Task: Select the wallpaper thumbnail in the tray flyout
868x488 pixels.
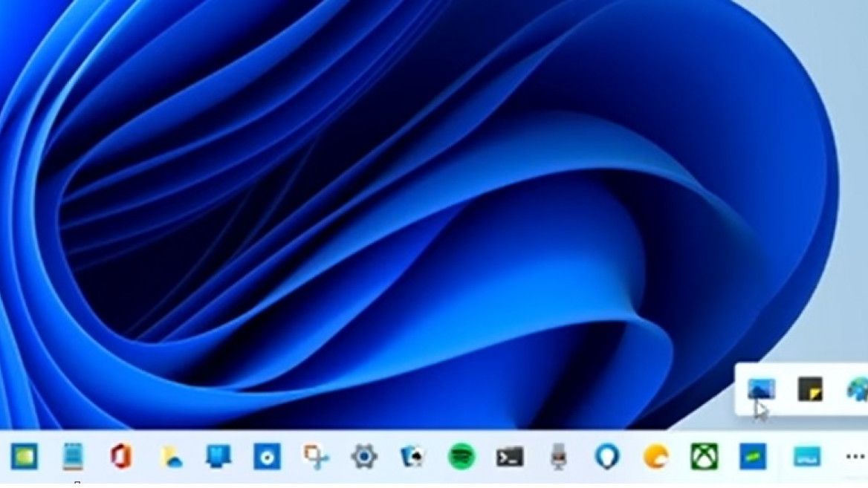Action: 760,388
